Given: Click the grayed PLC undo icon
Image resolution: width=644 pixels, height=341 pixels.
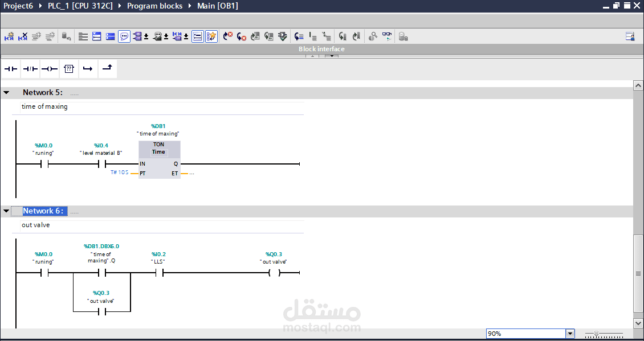Looking at the screenshot, I should (x=67, y=36).
